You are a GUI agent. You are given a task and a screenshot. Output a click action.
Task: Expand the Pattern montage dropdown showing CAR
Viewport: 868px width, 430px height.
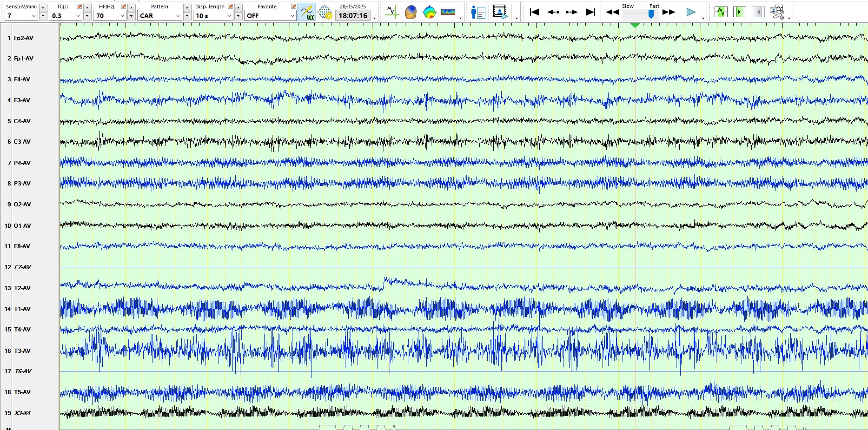178,16
